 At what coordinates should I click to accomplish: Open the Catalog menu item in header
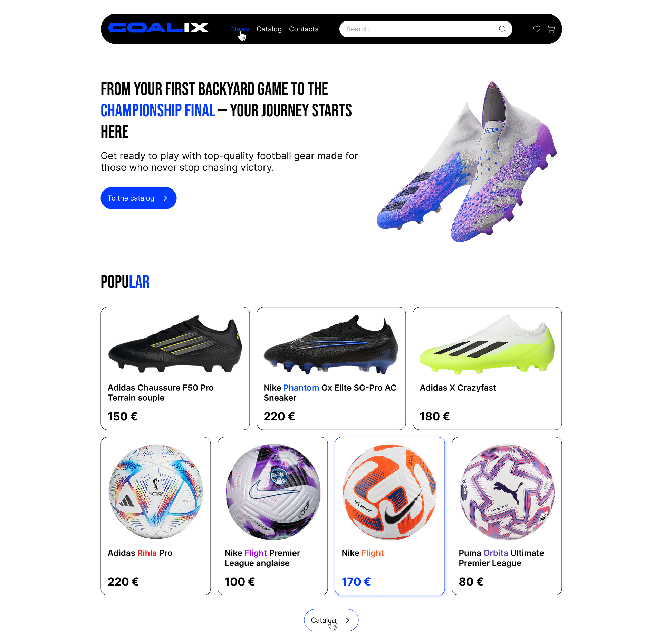pyautogui.click(x=269, y=29)
